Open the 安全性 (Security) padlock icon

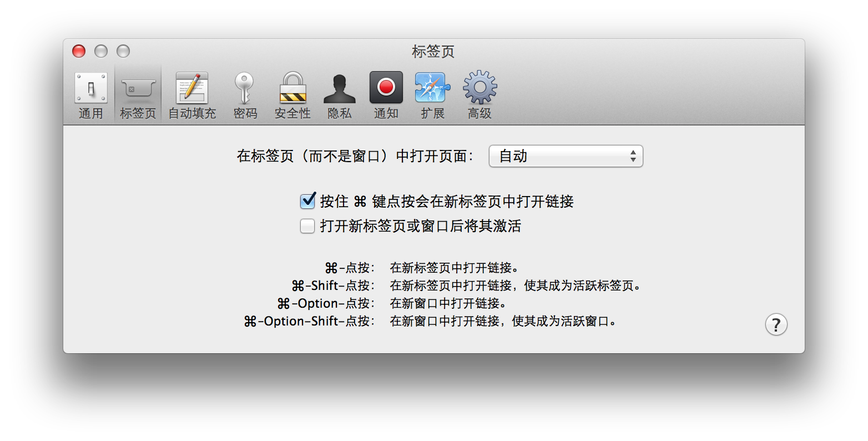(292, 94)
